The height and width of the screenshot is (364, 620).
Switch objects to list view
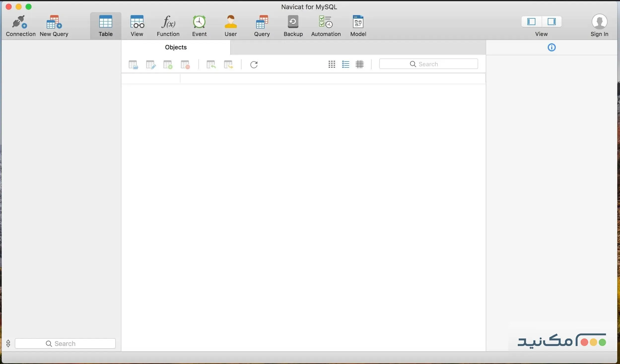(345, 64)
